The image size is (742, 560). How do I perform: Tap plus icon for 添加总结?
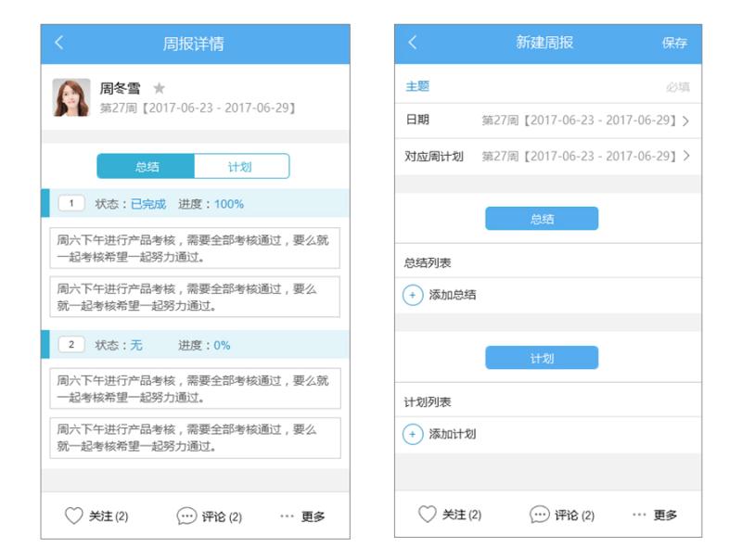413,295
